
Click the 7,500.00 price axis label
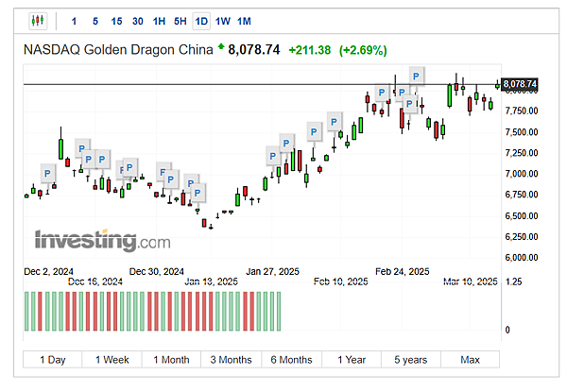point(522,132)
